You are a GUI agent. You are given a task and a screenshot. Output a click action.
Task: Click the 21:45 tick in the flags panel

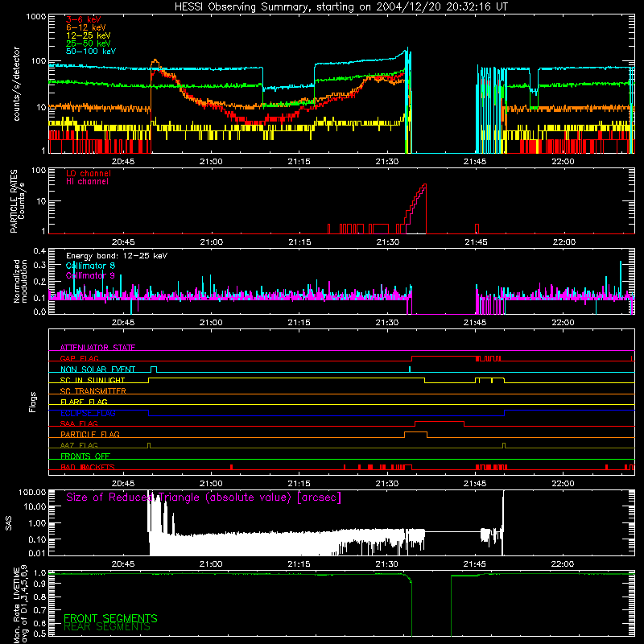(475, 484)
